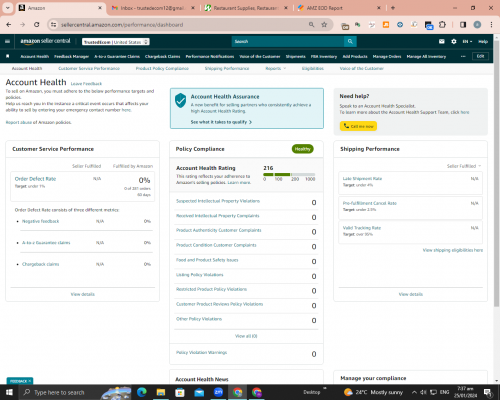Viewport: 500px width, 400px height.
Task: Open Negative feedback link
Action: click(40, 221)
